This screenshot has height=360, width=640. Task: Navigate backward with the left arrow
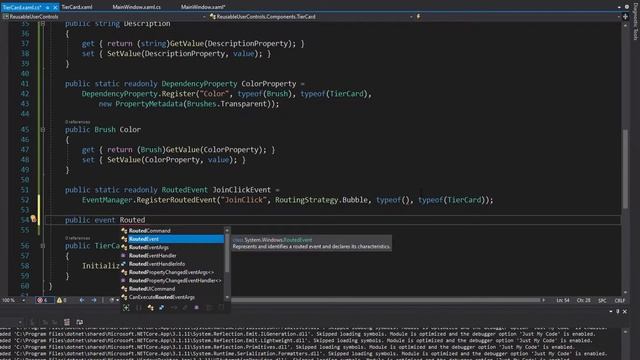click(82, 300)
